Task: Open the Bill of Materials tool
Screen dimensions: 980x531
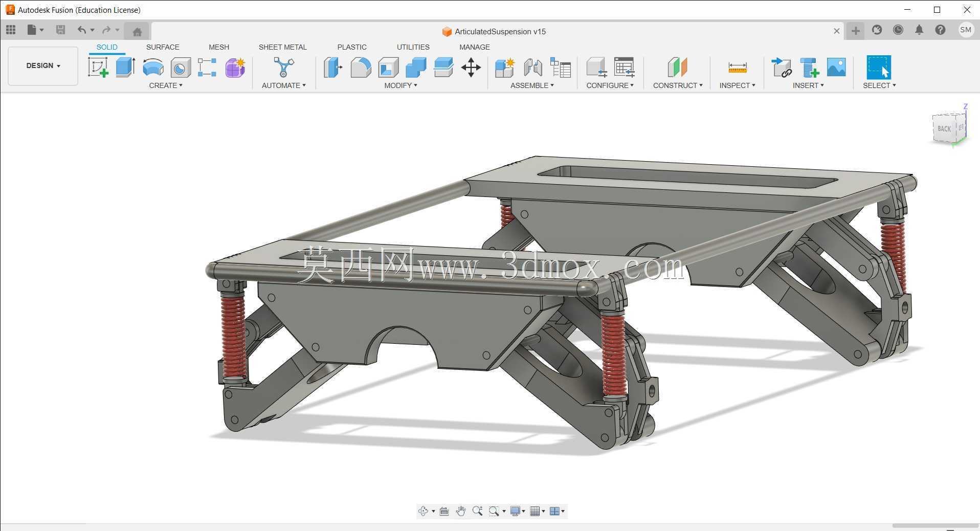Action: (561, 67)
